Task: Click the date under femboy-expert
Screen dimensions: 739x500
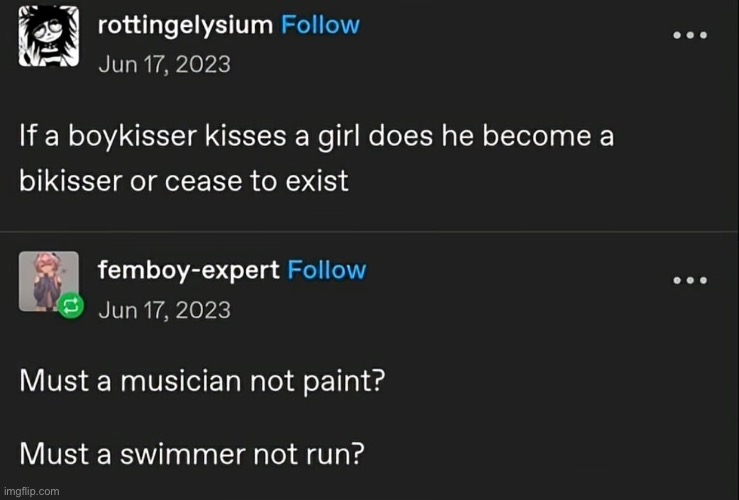Action: pyautogui.click(x=165, y=309)
